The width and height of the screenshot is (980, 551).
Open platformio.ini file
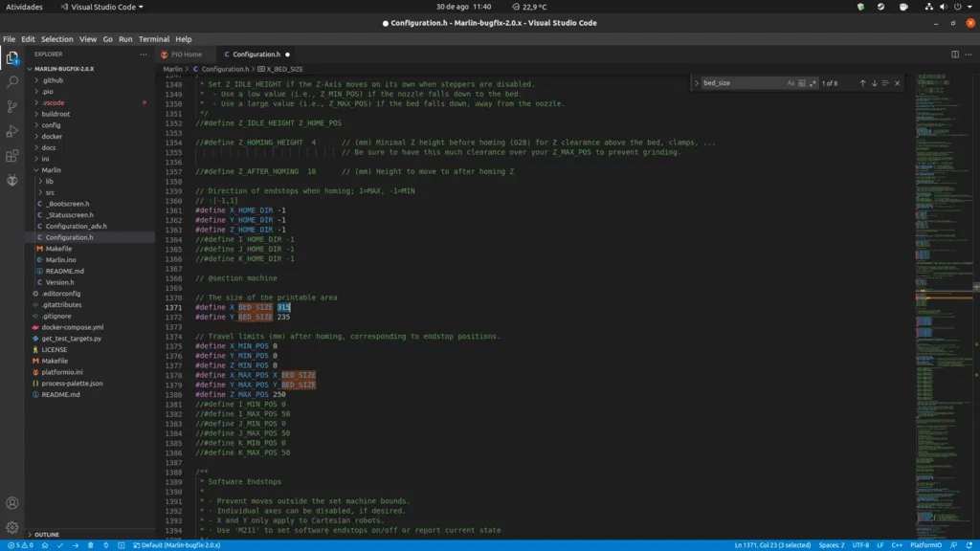click(x=62, y=372)
